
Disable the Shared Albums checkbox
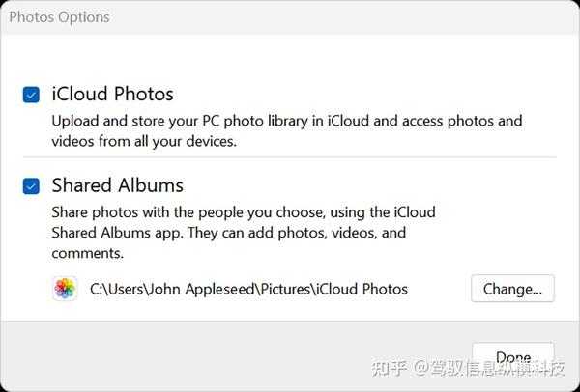pos(31,185)
